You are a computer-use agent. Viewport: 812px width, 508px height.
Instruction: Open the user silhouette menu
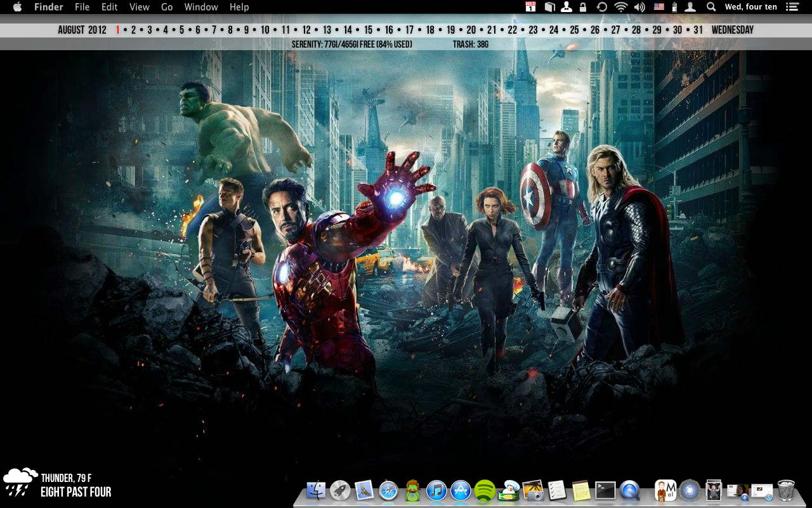coord(691,7)
